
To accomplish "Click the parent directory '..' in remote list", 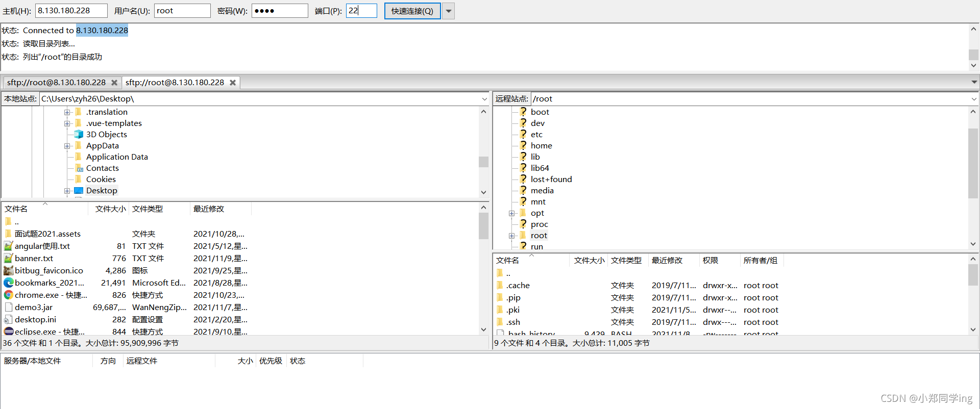I will pos(508,273).
